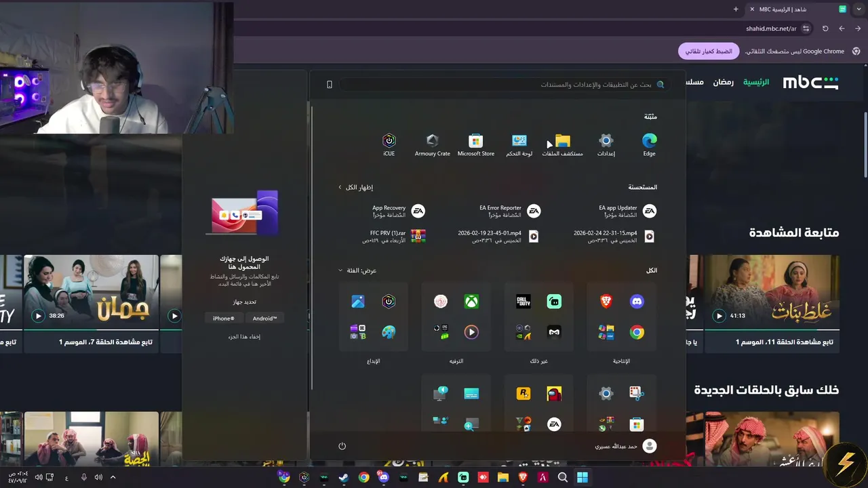Open the pinned Settings (إعدادات) app

point(606,144)
